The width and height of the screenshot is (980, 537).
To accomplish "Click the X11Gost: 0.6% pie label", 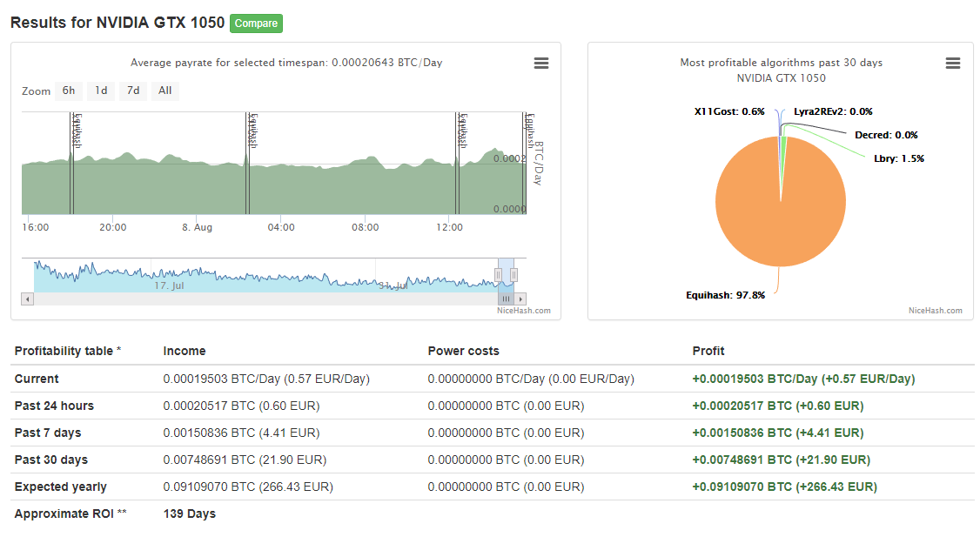I will 729,111.
